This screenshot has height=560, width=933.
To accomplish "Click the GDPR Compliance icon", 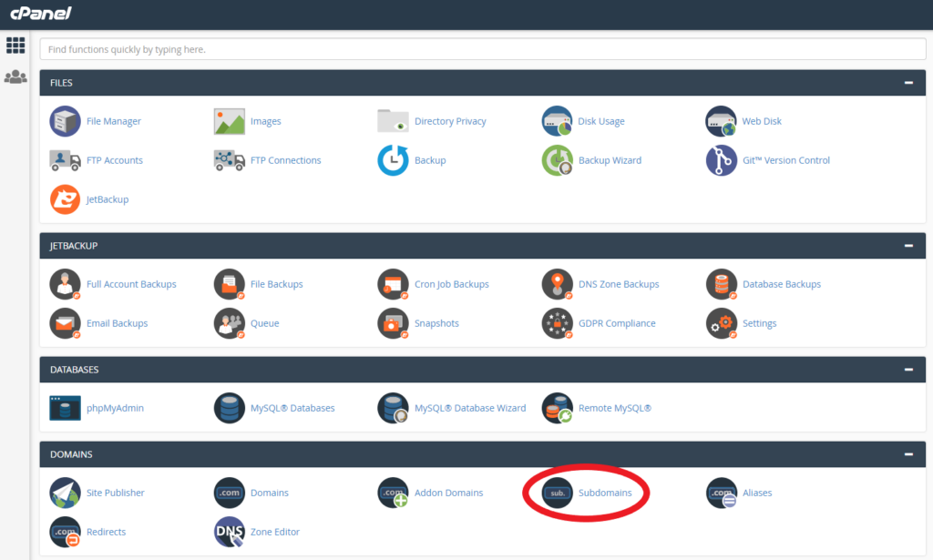I will click(557, 323).
